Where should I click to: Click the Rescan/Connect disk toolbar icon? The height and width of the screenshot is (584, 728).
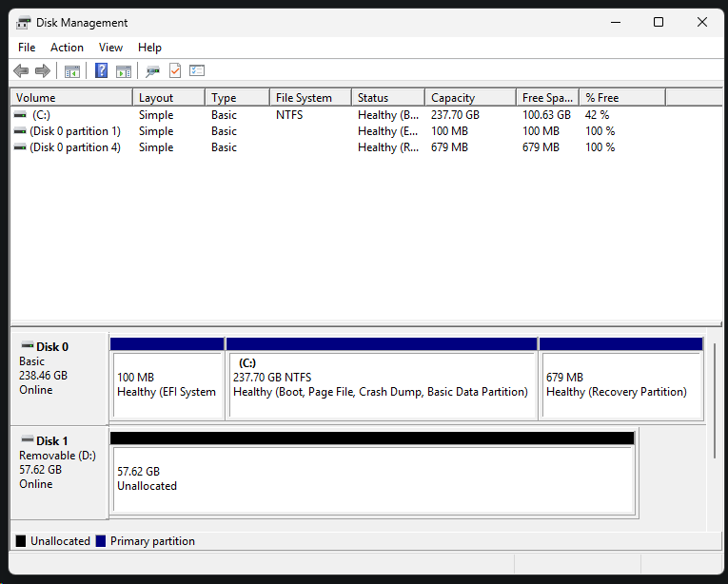pyautogui.click(x=152, y=71)
